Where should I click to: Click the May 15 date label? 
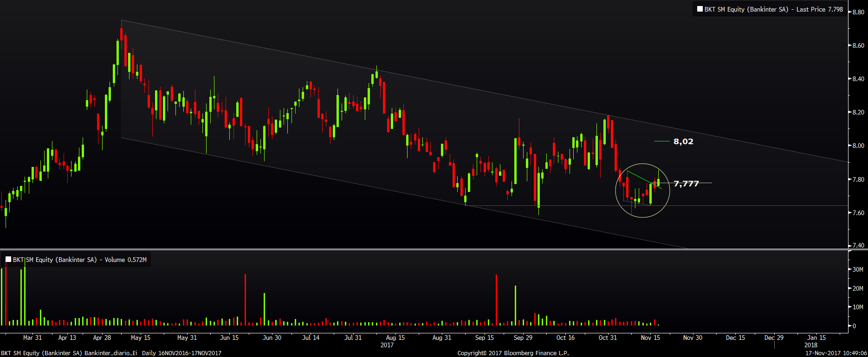[141, 338]
